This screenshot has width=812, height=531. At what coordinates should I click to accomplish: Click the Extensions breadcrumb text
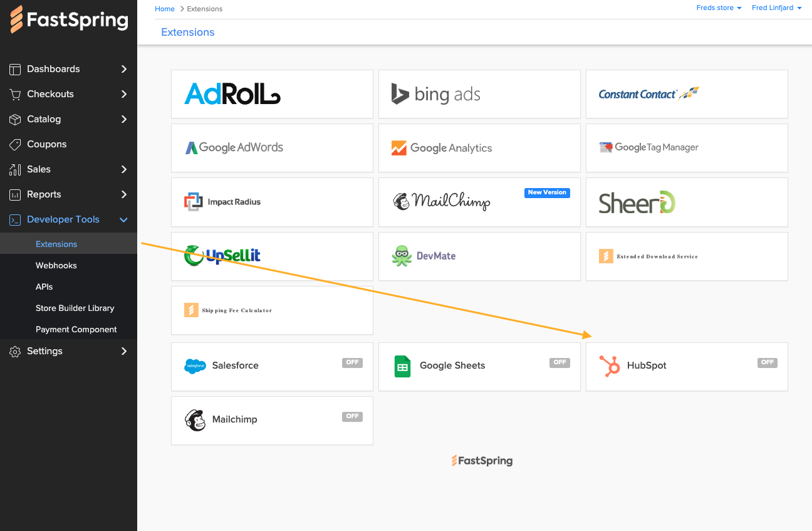(205, 9)
